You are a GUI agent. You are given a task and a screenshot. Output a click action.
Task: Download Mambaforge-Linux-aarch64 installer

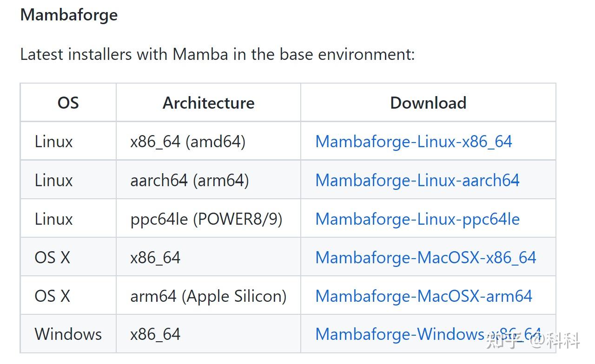(417, 180)
